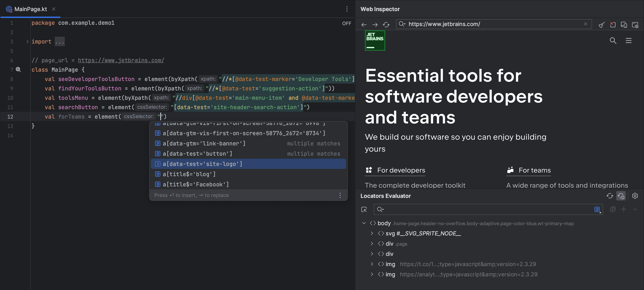The width and height of the screenshot is (644, 290).
Task: Toggle the OFF switch on line 1
Action: coord(347,23)
